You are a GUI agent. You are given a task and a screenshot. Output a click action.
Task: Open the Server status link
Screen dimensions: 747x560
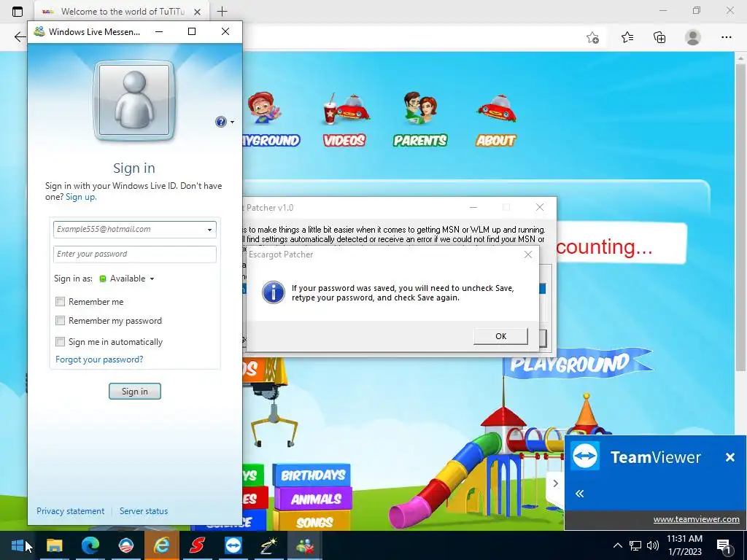click(144, 511)
